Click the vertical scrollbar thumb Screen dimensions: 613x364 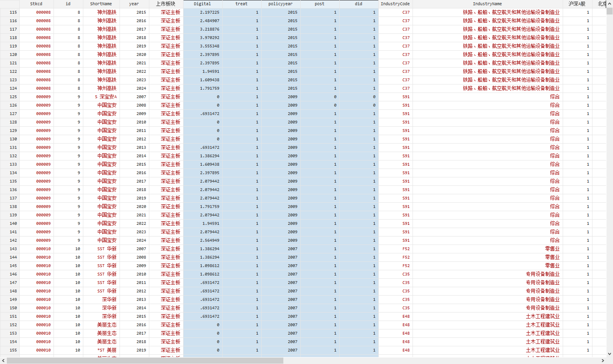pos(609,11)
